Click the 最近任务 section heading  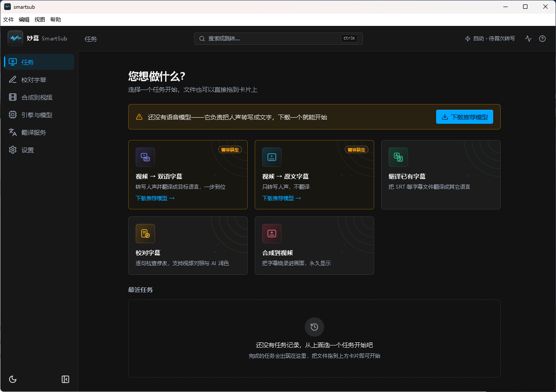click(141, 290)
